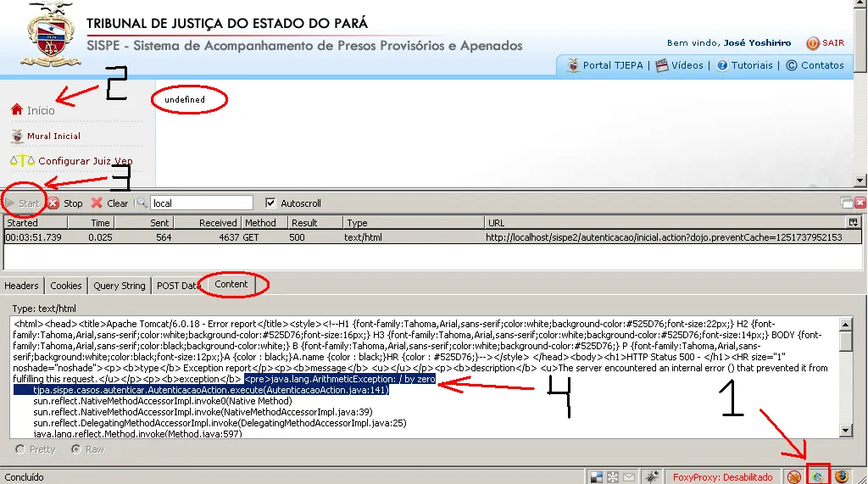Click the 'Bem vindo, José Yoshiriro' greeting
This screenshot has height=484, width=868.
pos(728,42)
